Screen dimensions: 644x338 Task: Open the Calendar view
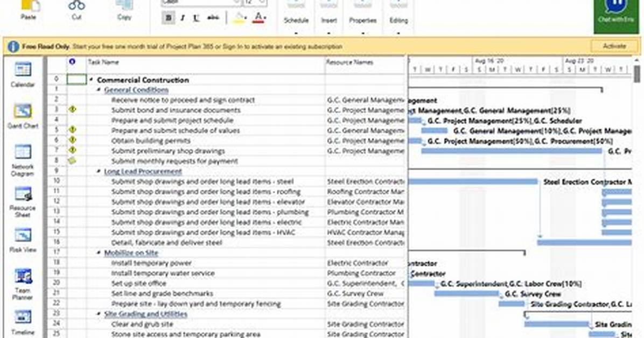(23, 74)
